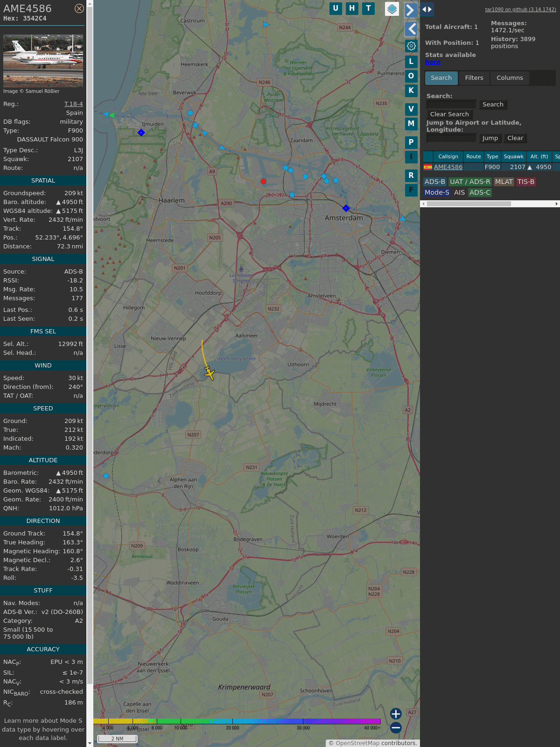
Task: Toggle the O map button
Action: [411, 76]
